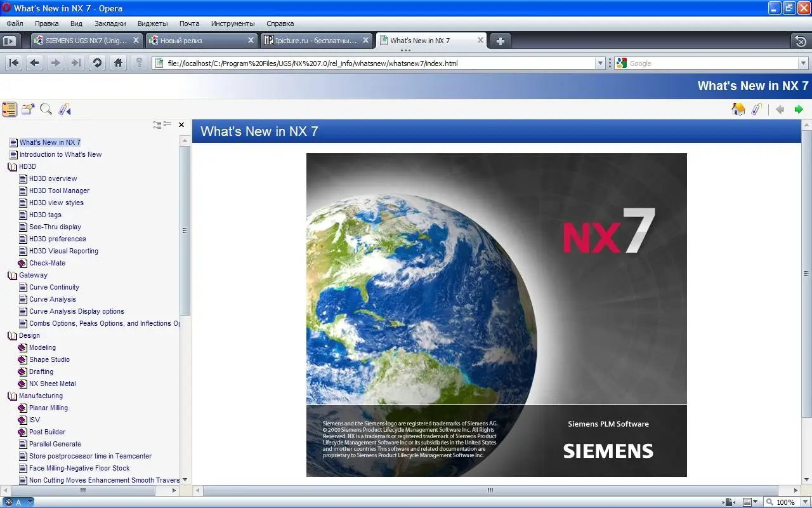Switch to Ipicture.ru tab
Image resolution: width=812 pixels, height=508 pixels.
coord(317,41)
